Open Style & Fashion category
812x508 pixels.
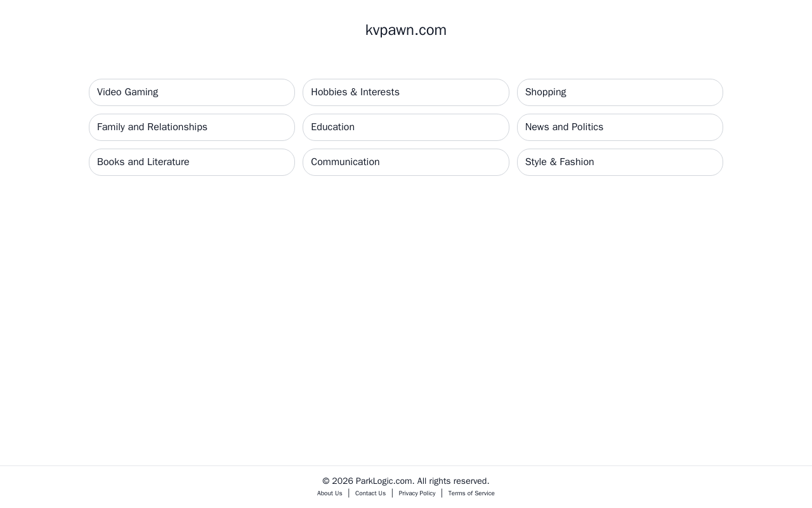(620, 162)
